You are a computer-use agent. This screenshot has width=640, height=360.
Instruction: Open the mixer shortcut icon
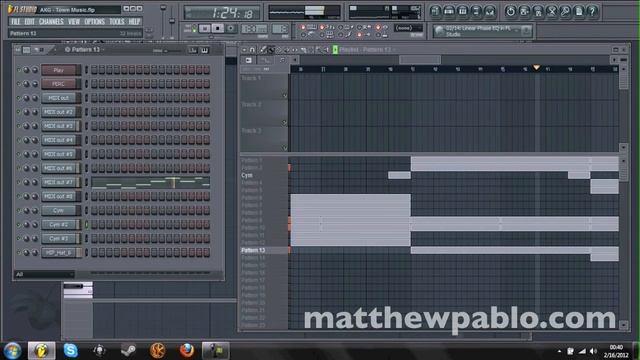(489, 11)
